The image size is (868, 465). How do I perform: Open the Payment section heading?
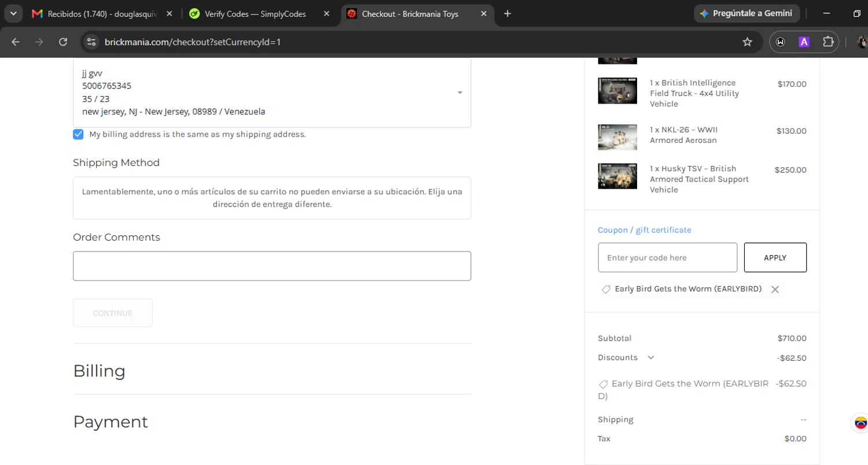click(x=111, y=422)
